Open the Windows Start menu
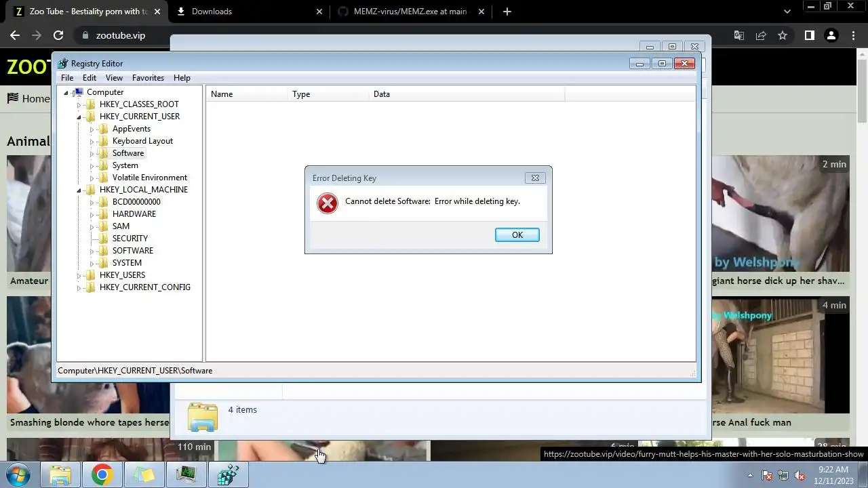 pos(18,474)
